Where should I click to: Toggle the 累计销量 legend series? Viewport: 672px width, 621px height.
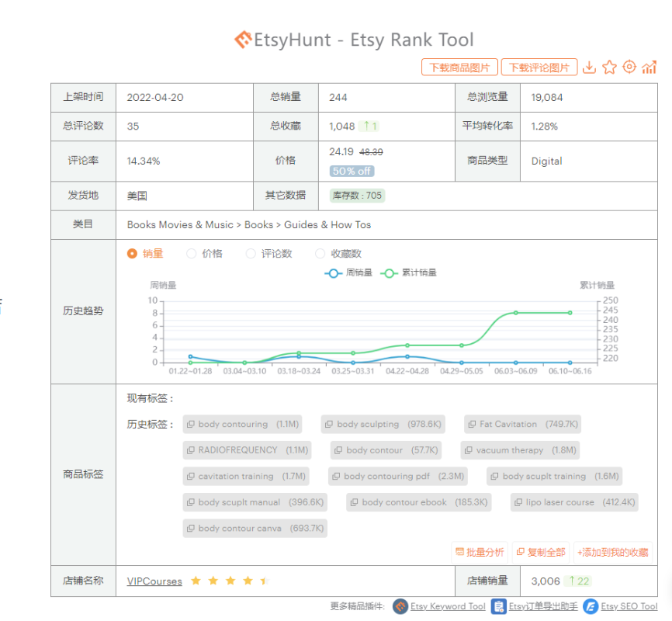(x=408, y=272)
